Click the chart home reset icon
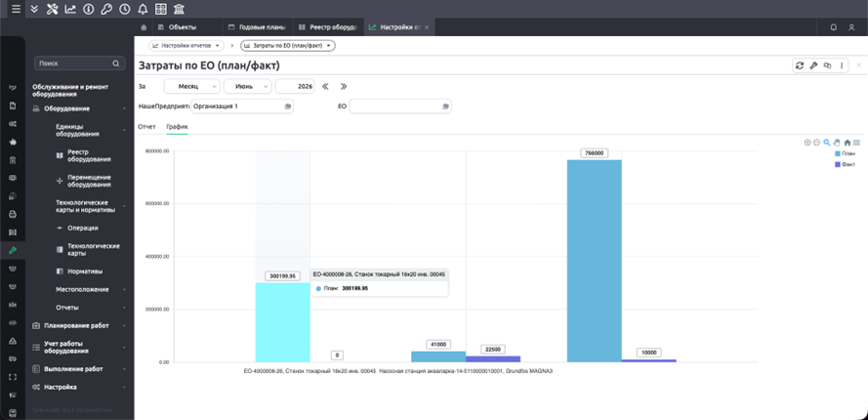The height and width of the screenshot is (420, 868). click(847, 143)
